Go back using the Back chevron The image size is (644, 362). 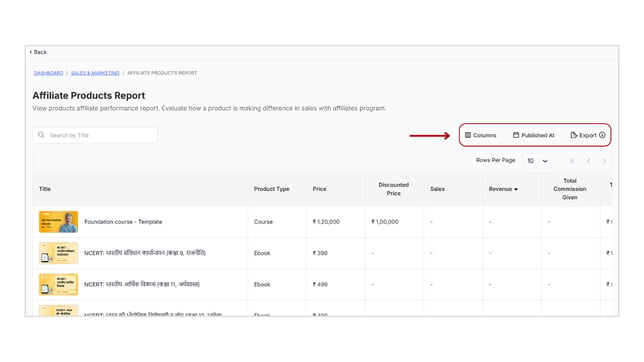(38, 52)
